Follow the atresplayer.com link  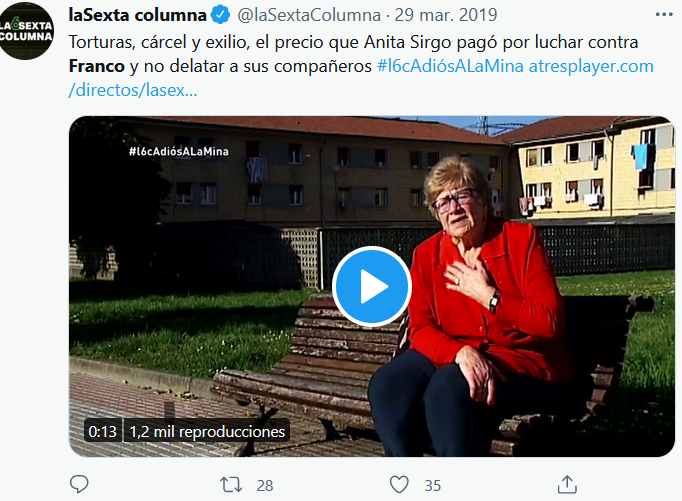[x=591, y=67]
